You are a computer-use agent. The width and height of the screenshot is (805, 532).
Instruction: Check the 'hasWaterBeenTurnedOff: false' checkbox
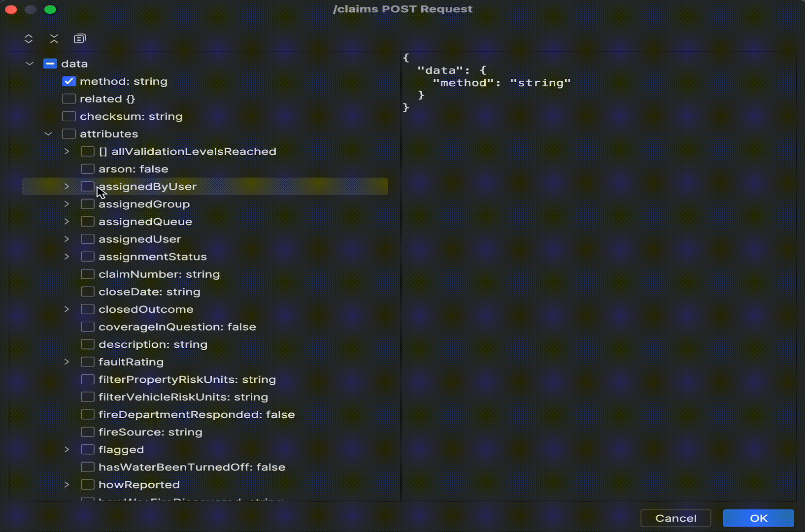[88, 467]
